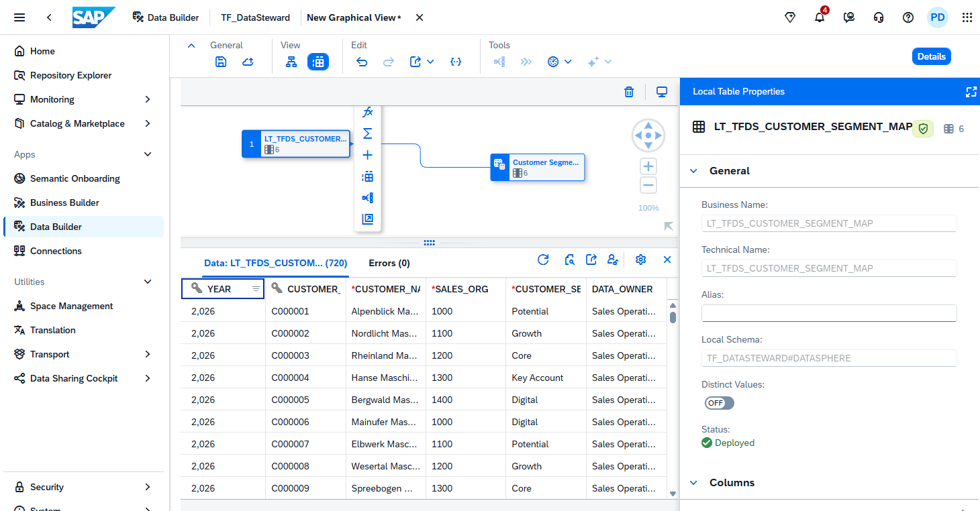Click the impact and lineage icon in node menu
This screenshot has width=980, height=511.
click(368, 198)
